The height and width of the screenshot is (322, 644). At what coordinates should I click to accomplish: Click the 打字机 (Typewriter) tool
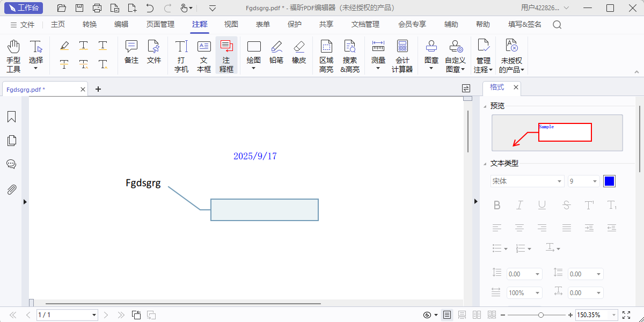pos(181,54)
